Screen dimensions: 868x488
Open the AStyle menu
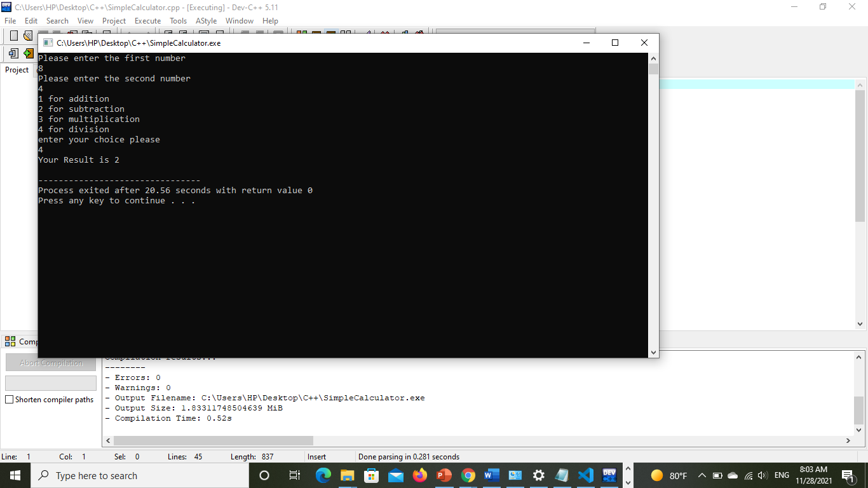[206, 20]
